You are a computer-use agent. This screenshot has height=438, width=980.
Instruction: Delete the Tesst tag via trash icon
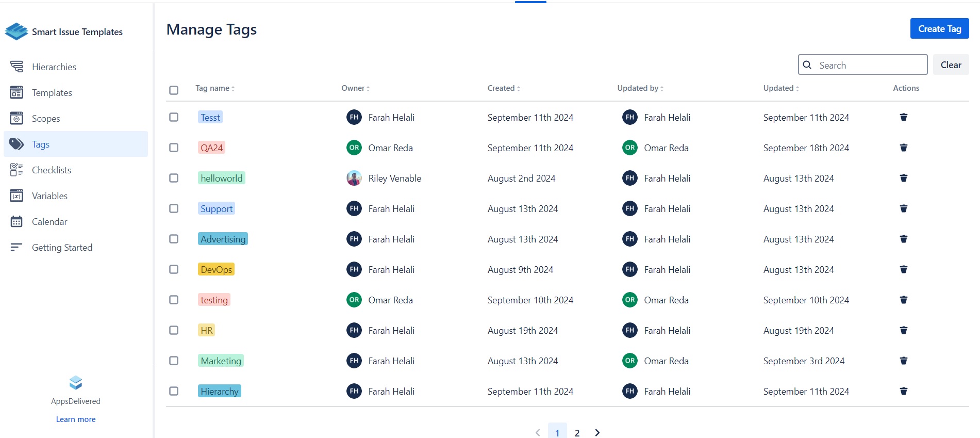pos(903,118)
